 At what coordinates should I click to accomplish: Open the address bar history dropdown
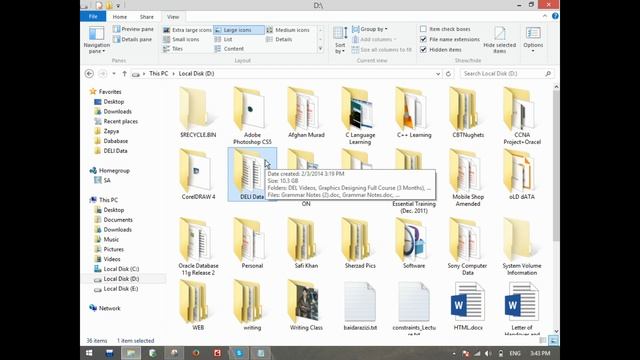point(438,74)
